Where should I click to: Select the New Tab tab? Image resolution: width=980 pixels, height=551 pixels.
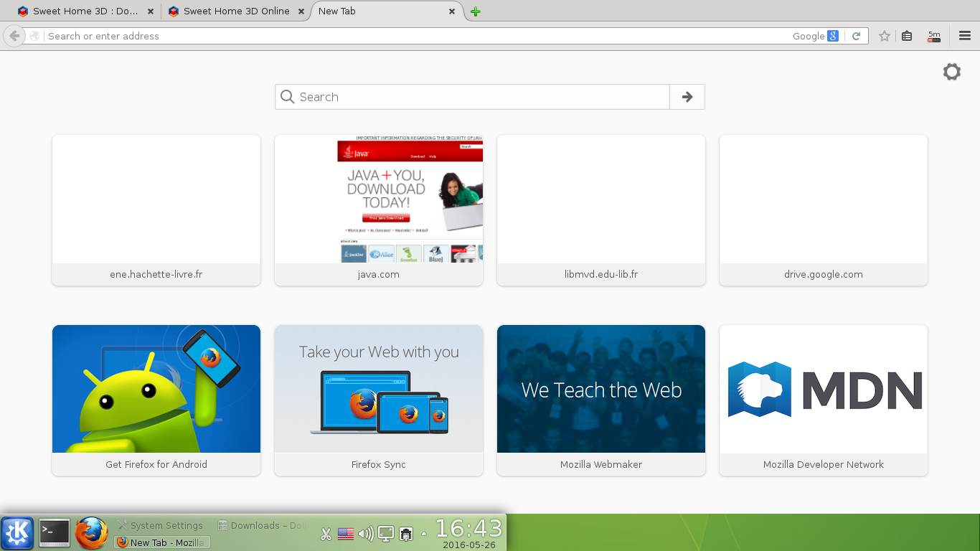coord(387,11)
